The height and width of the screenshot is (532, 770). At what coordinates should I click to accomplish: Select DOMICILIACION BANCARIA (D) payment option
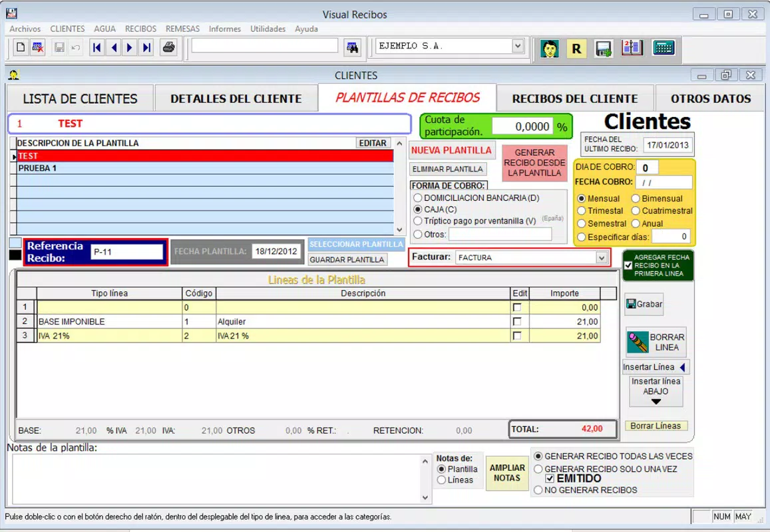pos(418,198)
